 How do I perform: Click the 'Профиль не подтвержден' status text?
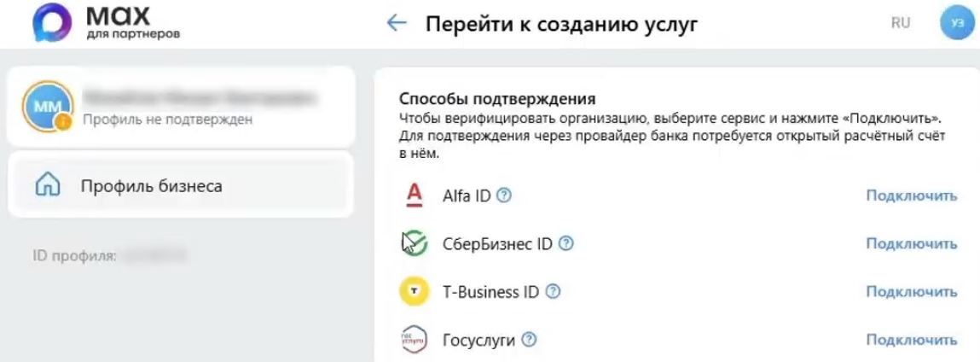point(167,119)
